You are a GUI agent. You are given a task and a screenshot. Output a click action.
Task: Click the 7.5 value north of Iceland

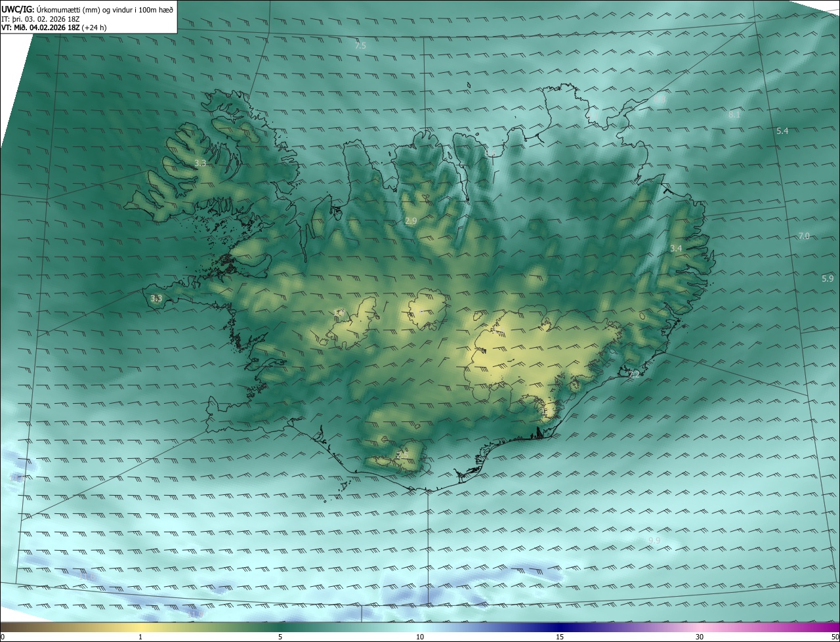point(360,45)
